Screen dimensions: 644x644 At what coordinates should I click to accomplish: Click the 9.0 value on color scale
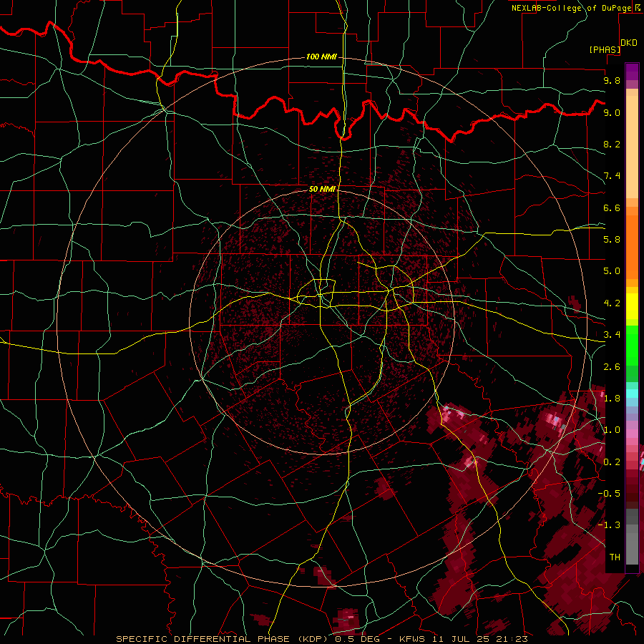pyautogui.click(x=612, y=112)
